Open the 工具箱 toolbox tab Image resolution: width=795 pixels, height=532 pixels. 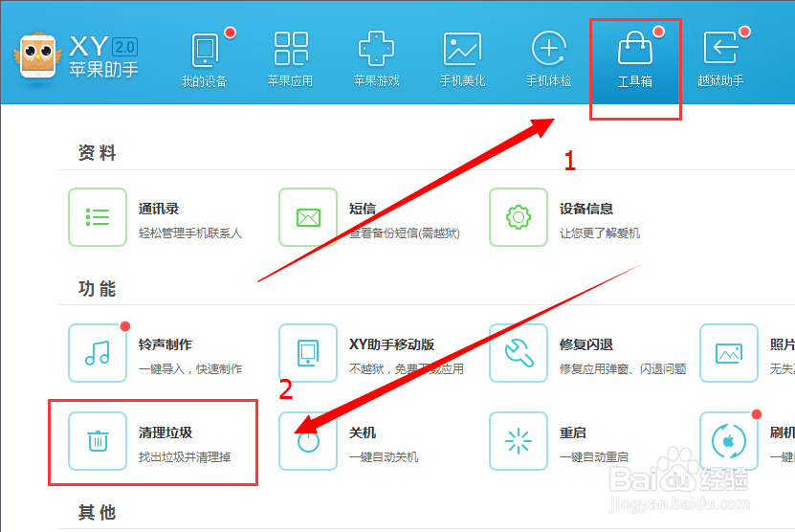pos(635,59)
